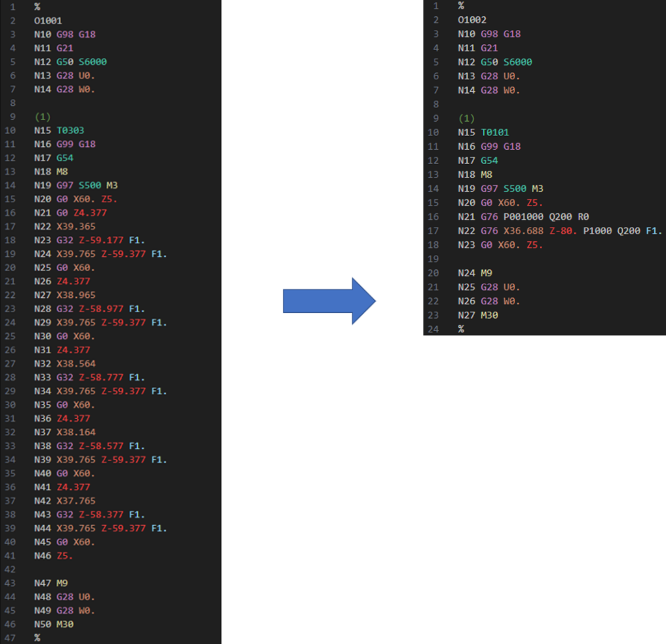Screen dimensions: 666x644
Task: Click tool call T0101 on line N15
Action: (x=495, y=132)
